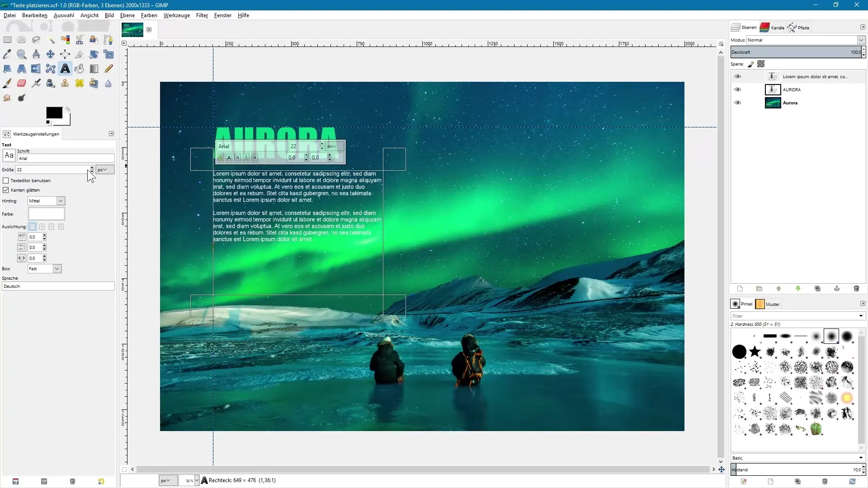Toggle lock pixels brush icon
Viewport: 868px width, 488px height.
751,64
